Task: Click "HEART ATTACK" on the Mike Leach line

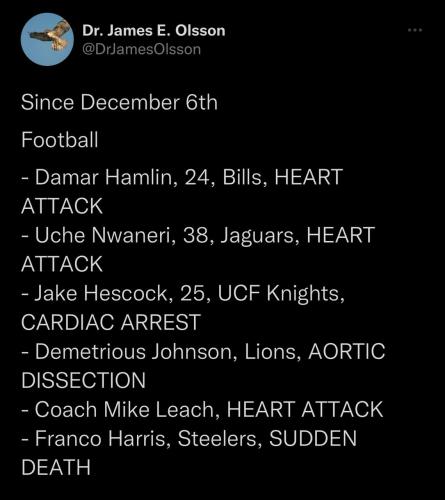Action: [305, 409]
